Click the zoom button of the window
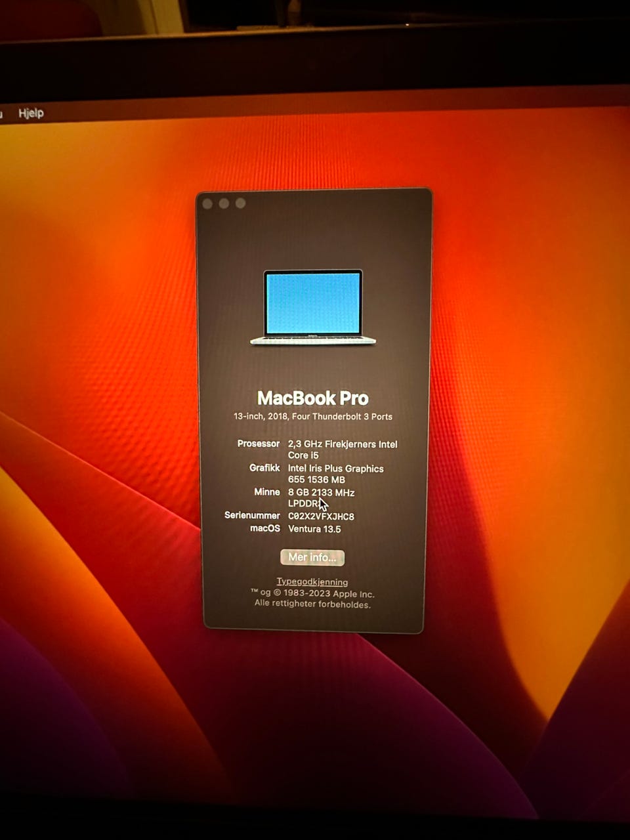Viewport: 630px width, 840px height. coord(240,203)
